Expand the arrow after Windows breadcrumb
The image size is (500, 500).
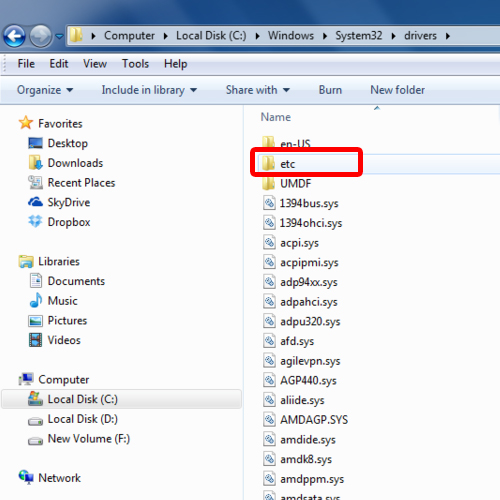click(x=325, y=36)
